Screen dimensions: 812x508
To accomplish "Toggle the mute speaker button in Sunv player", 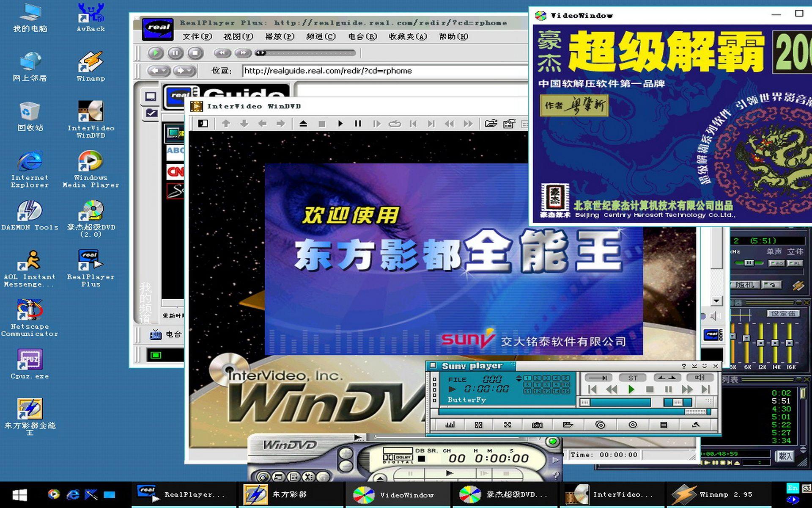I will point(700,378).
